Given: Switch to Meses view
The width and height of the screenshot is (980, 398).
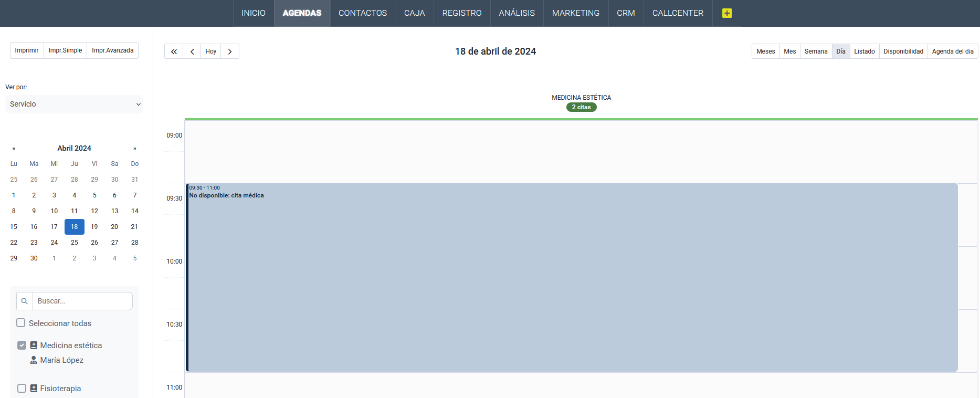Looking at the screenshot, I should (766, 51).
